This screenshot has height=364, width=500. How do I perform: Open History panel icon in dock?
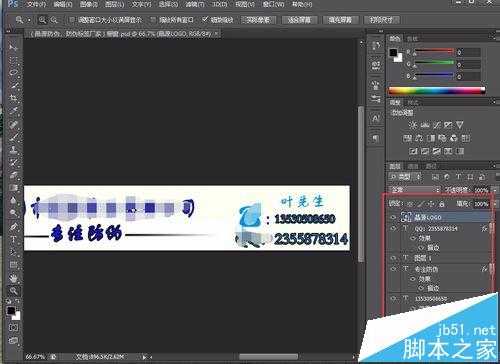point(376,46)
